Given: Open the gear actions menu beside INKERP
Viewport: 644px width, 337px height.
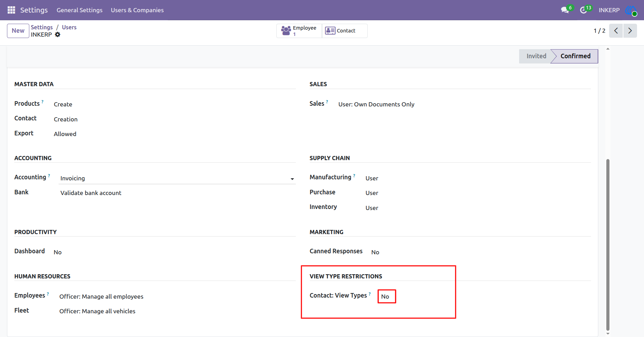Looking at the screenshot, I should (58, 35).
